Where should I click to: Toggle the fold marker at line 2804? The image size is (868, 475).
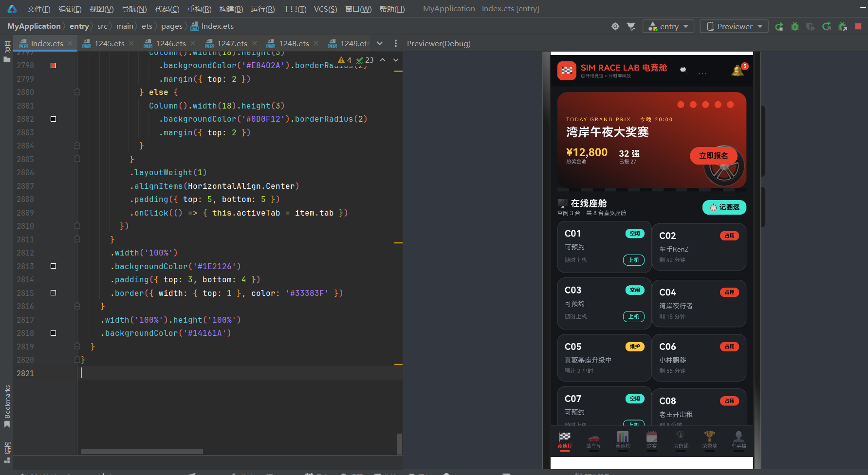coord(77,146)
